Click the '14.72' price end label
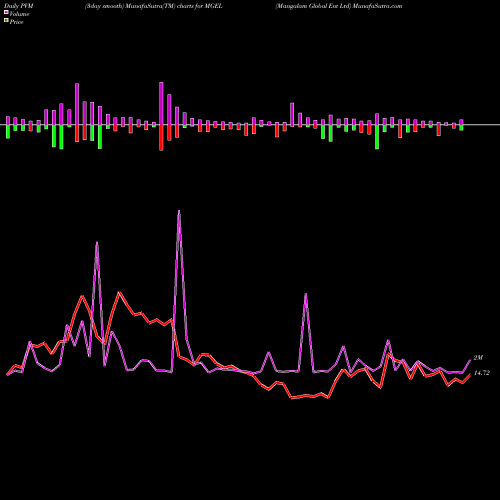Screen dimensions: 500x500 [x=482, y=373]
